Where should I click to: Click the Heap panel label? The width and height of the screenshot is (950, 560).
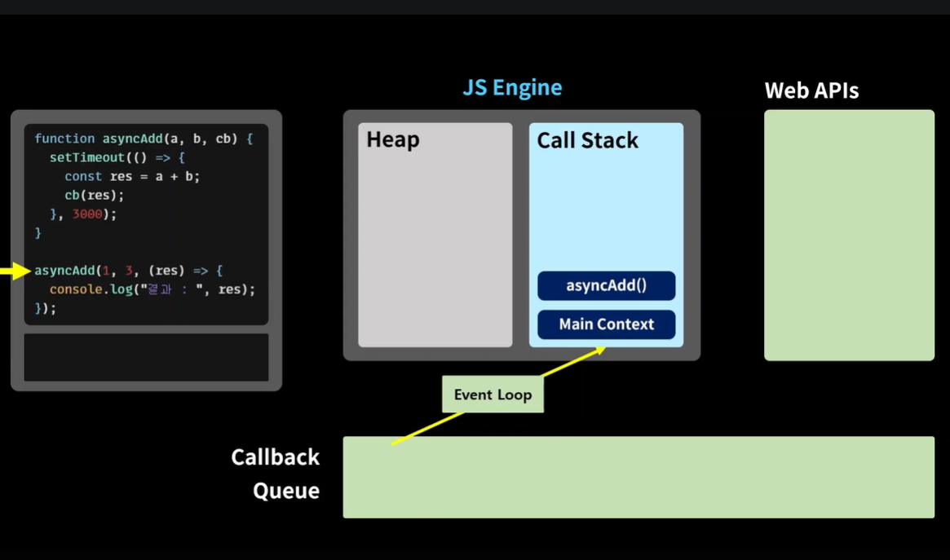(392, 140)
